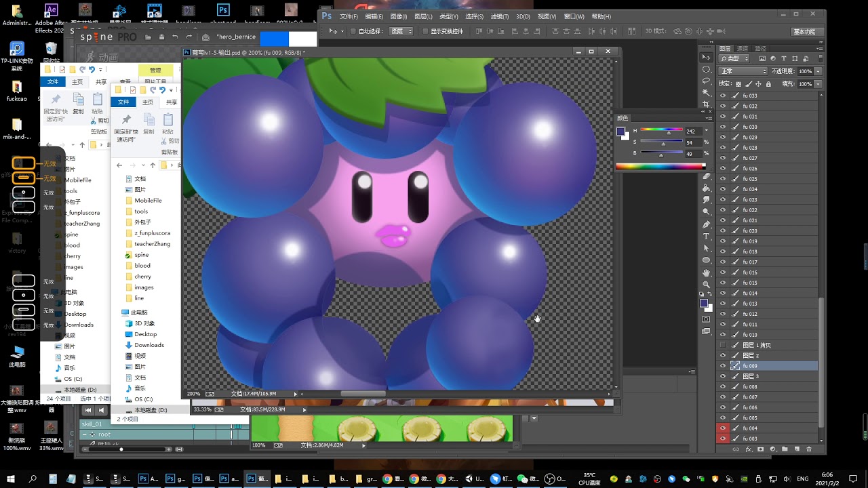
Task: Enable 显示变换控件 checkbox
Action: (x=425, y=31)
